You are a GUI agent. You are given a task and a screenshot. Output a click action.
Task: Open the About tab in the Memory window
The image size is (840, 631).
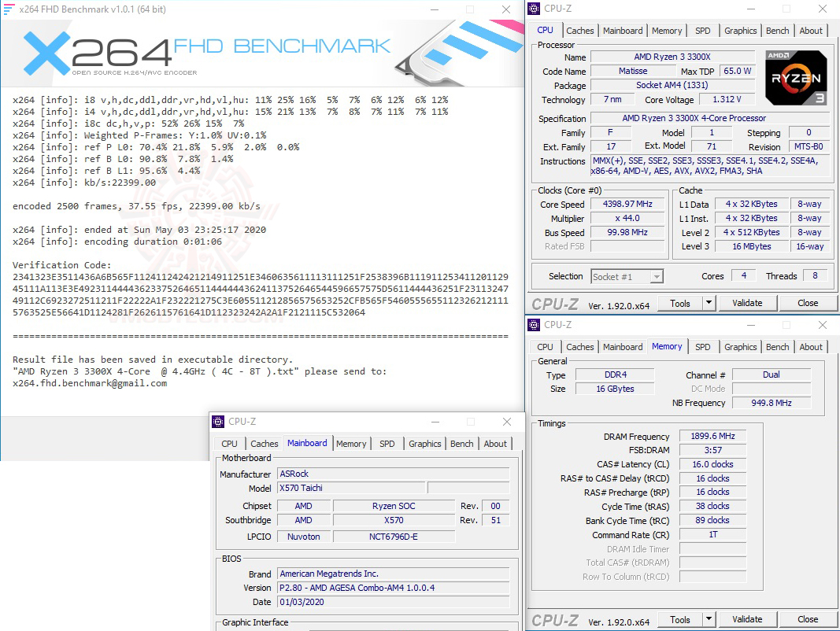pos(811,347)
